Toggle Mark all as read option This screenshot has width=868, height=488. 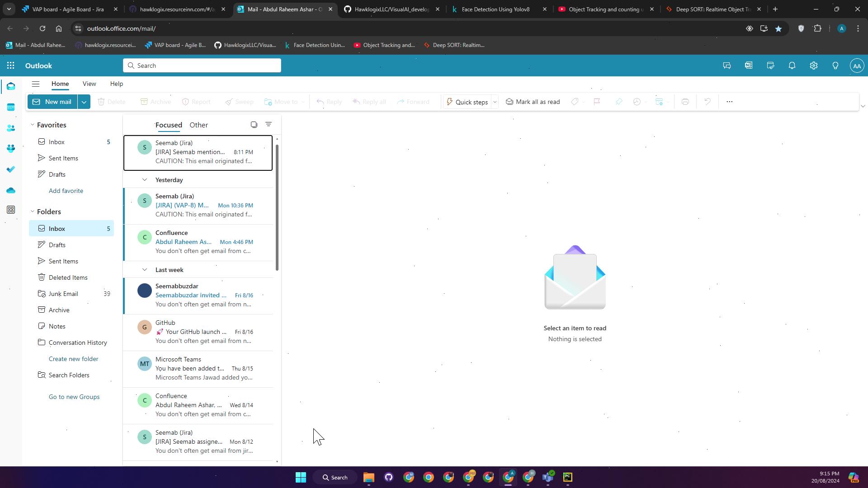533,101
